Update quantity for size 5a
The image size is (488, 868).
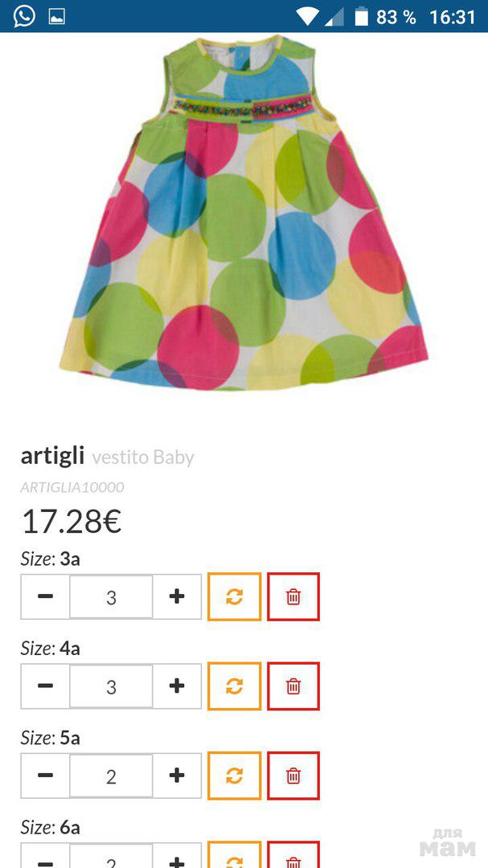234,776
